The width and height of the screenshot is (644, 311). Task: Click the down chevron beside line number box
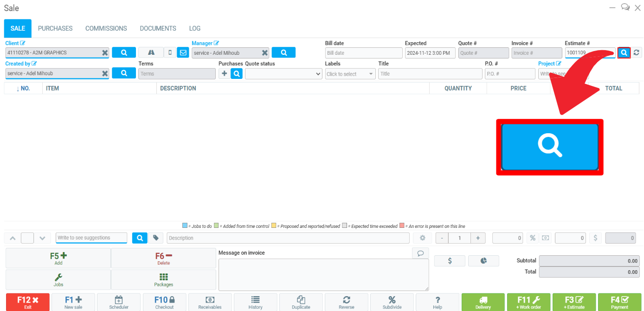42,238
